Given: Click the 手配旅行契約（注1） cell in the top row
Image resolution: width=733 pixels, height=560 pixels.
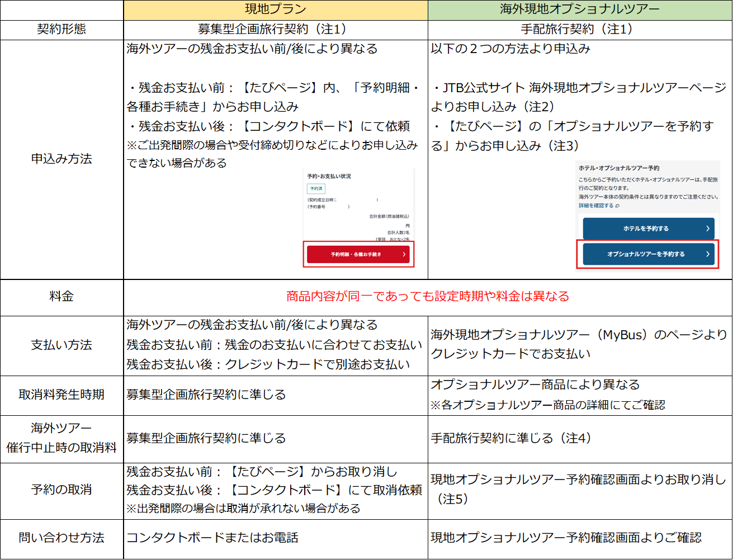Looking at the screenshot, I should click(x=580, y=29).
